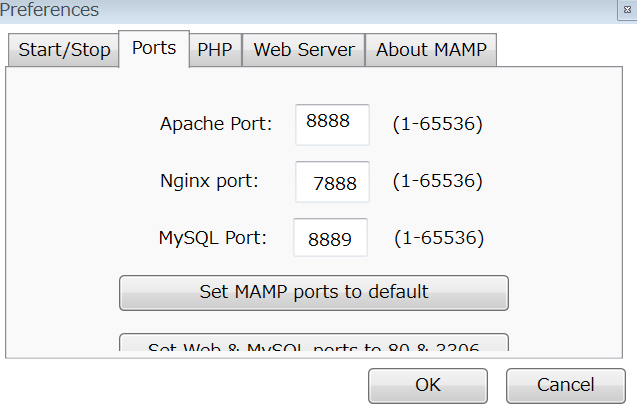
Task: Switch to the Start/Stop tab
Action: 63,50
